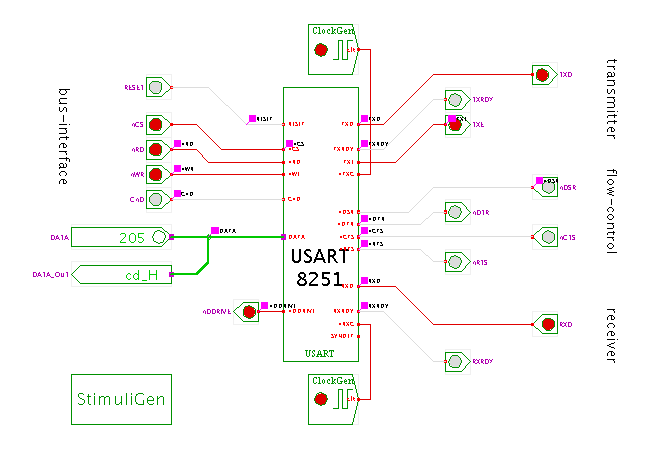Viewport: 650px width, 450px height.
Task: Click red start dot in upper ClockGen
Action: click(321, 50)
